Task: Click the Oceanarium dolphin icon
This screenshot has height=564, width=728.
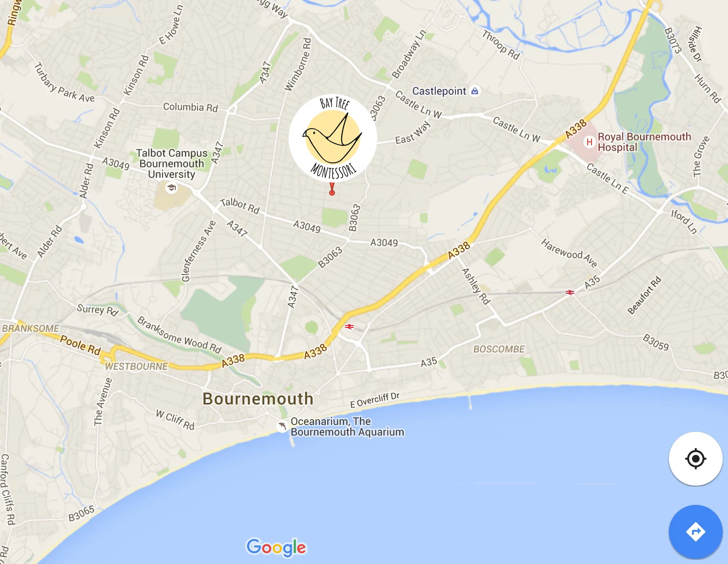Action: [x=282, y=426]
